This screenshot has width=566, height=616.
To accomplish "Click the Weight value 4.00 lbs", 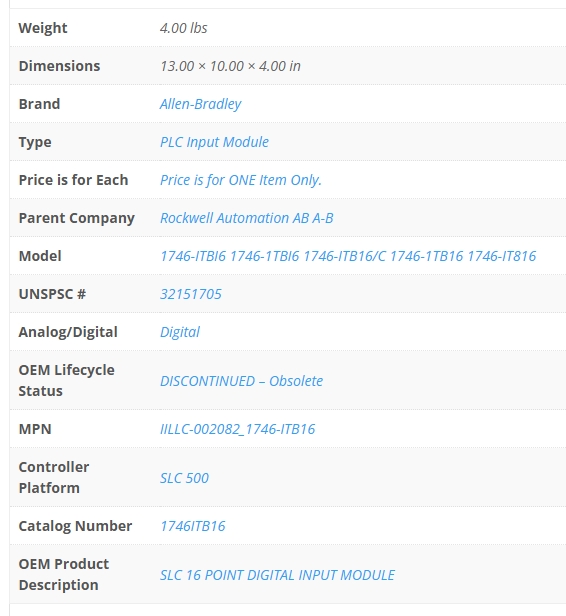I will point(183,28).
